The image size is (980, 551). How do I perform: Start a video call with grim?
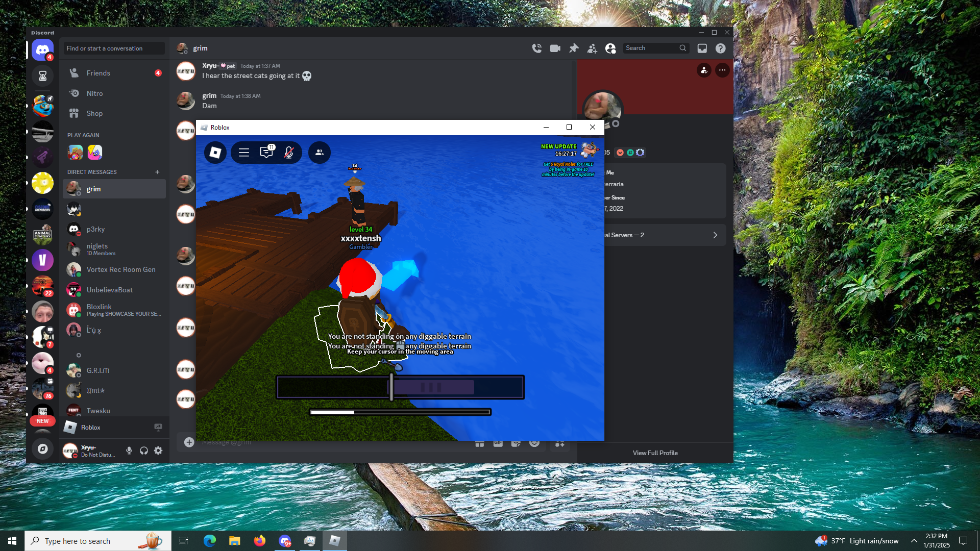555,48
